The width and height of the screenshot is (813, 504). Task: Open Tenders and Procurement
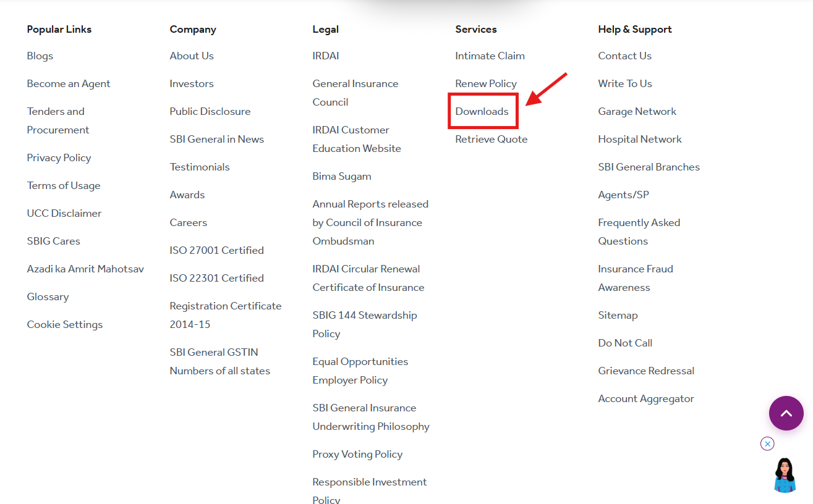[x=58, y=120]
